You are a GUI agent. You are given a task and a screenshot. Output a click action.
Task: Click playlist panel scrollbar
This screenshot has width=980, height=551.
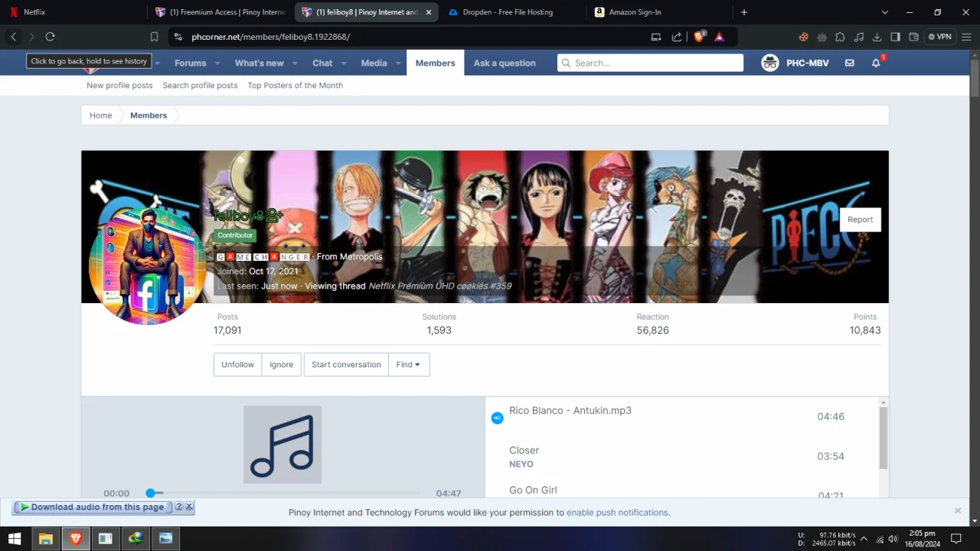(883, 438)
